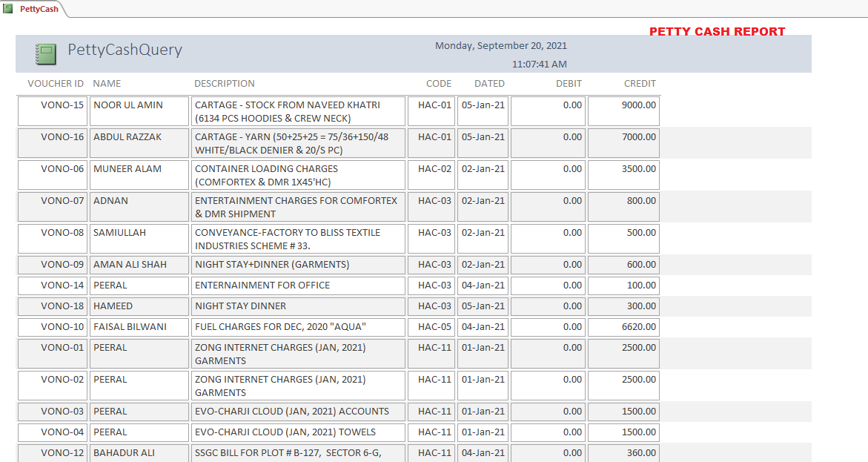Click the name ABDUL RAZZAK
This screenshot has height=462, width=868.
coord(127,137)
